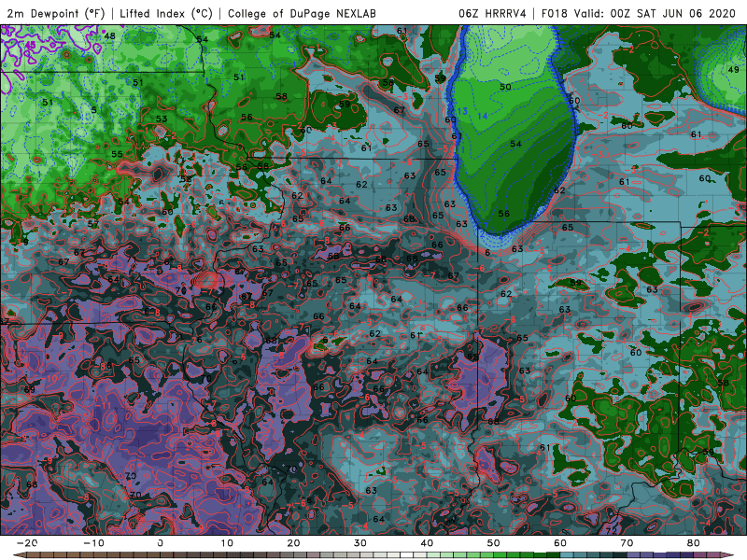This screenshot has height=560, width=747.
Task: Click the "F018" forecast hour text
Action: click(x=555, y=14)
